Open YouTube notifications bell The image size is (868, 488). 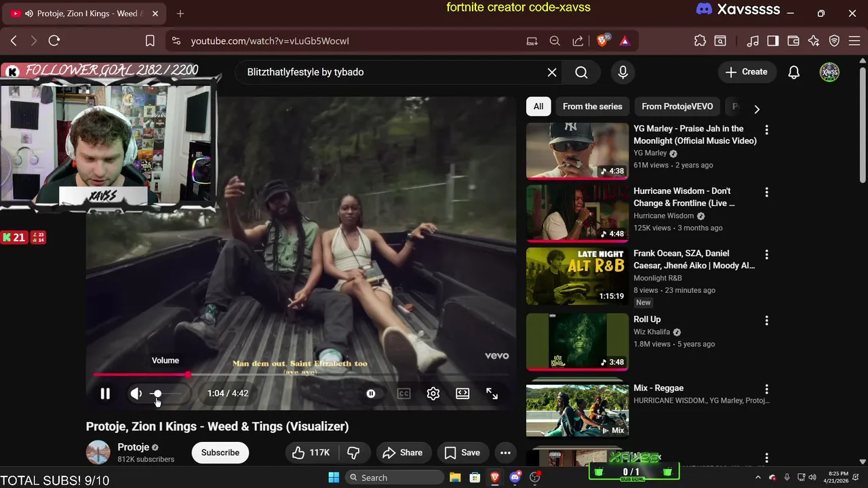coord(794,73)
